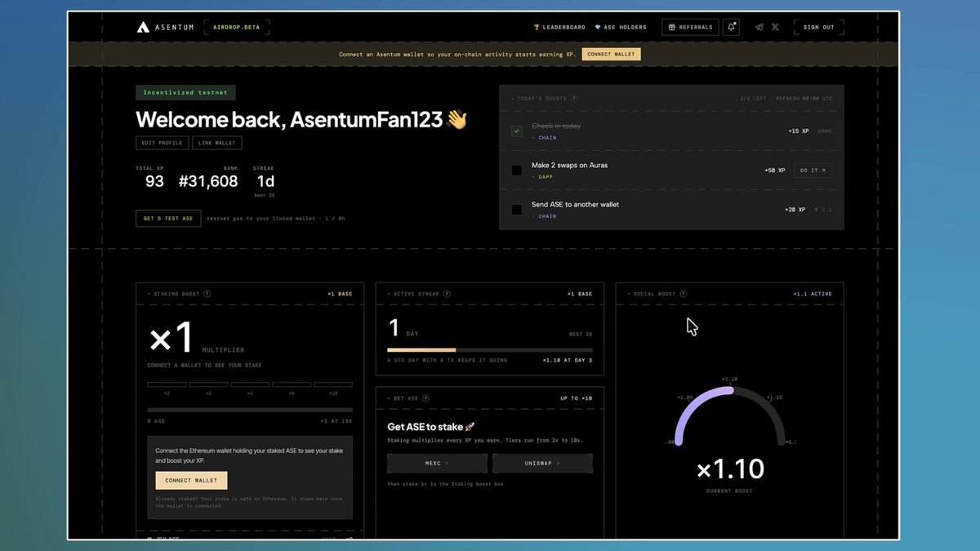Viewport: 980px width, 551px height.
Task: Click the rank value '#31,608'
Action: coord(208,181)
